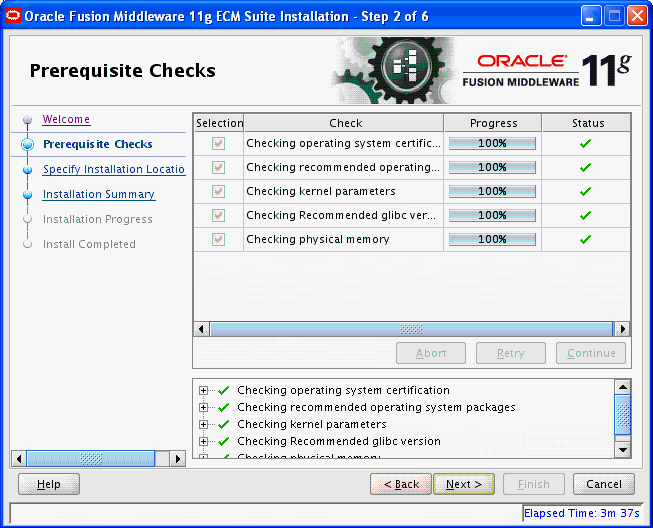Image resolution: width=653 pixels, height=528 pixels.
Task: Click the Back button
Action: coord(401,484)
